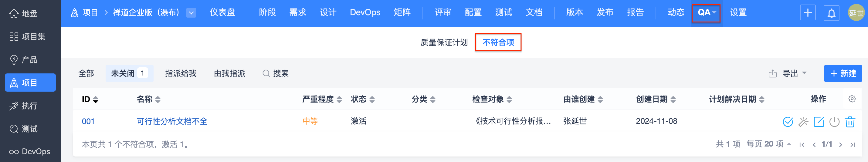Click the magic wand icon in row 001
This screenshot has height=162, width=868.
tap(803, 122)
